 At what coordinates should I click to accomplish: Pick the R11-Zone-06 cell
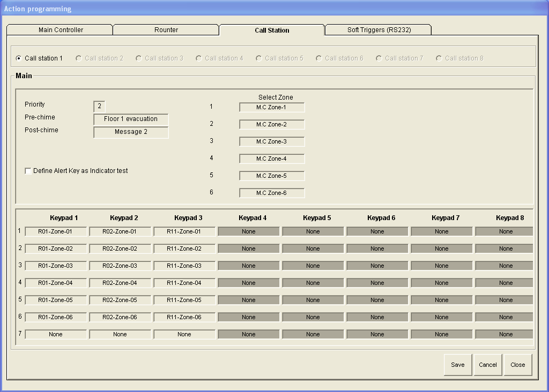pyautogui.click(x=184, y=317)
